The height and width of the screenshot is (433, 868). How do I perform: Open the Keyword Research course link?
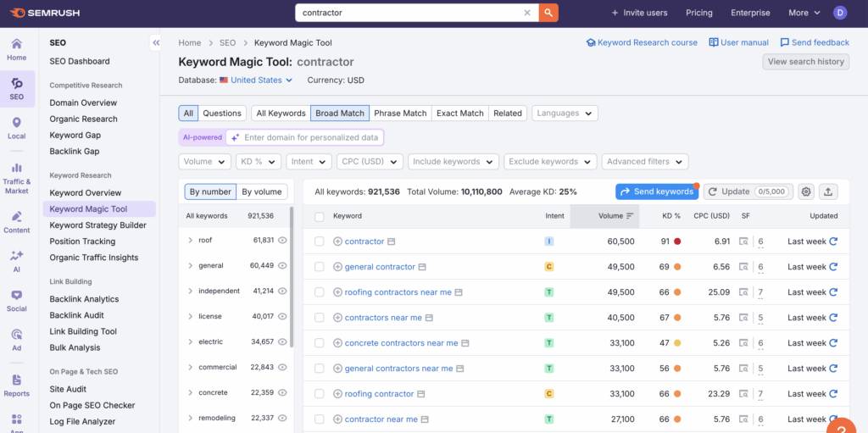tap(642, 42)
